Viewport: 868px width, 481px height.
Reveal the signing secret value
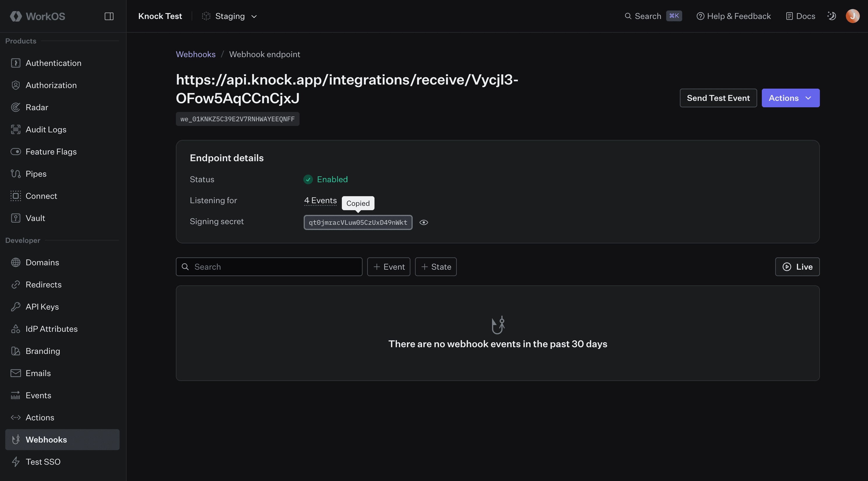pos(423,222)
